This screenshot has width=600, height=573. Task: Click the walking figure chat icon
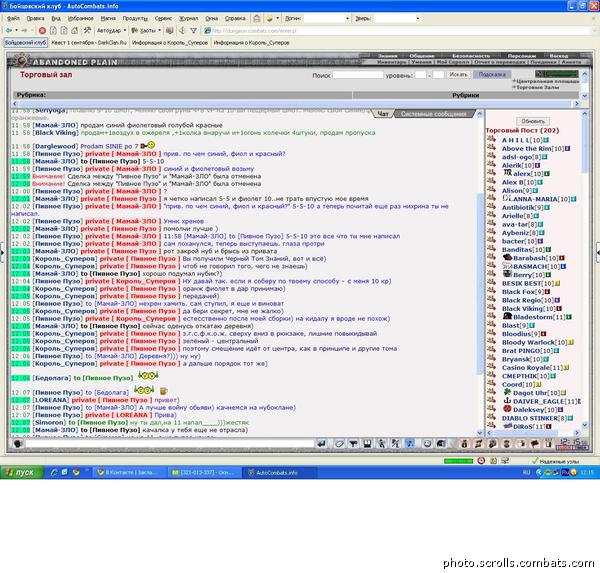382,443
